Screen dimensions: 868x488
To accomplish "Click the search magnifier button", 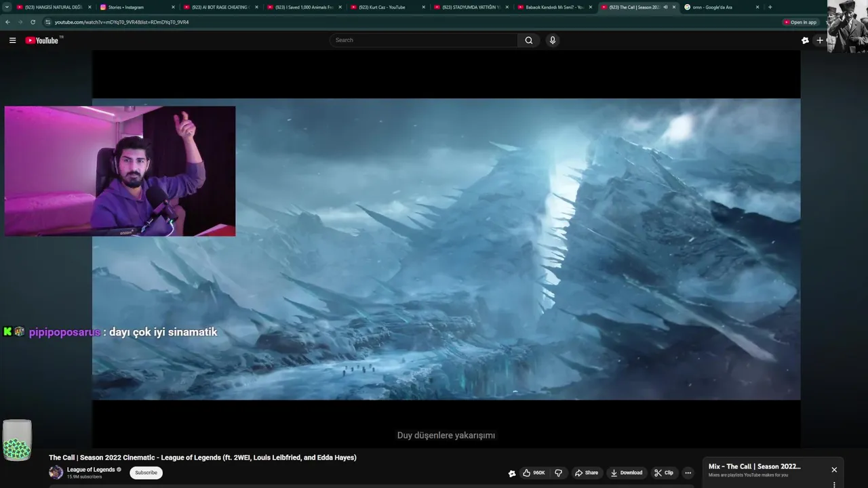I will (529, 40).
